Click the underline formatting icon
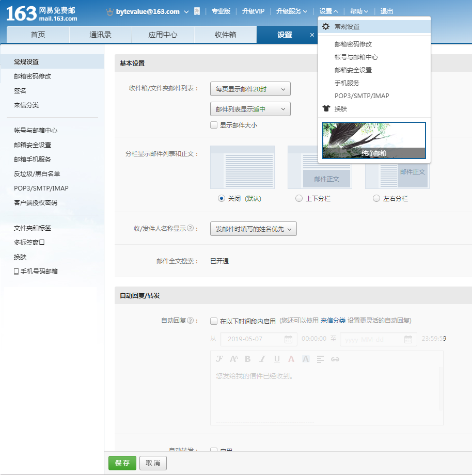 [x=277, y=359]
